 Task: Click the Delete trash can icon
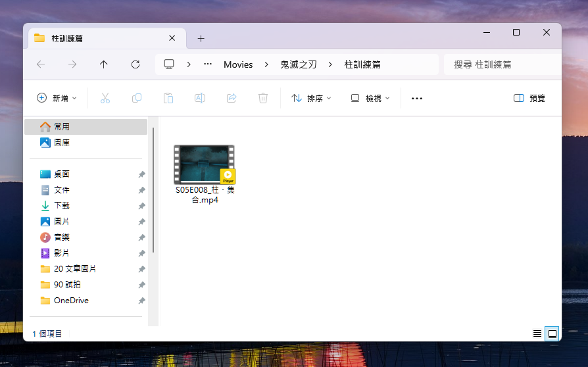click(x=263, y=98)
